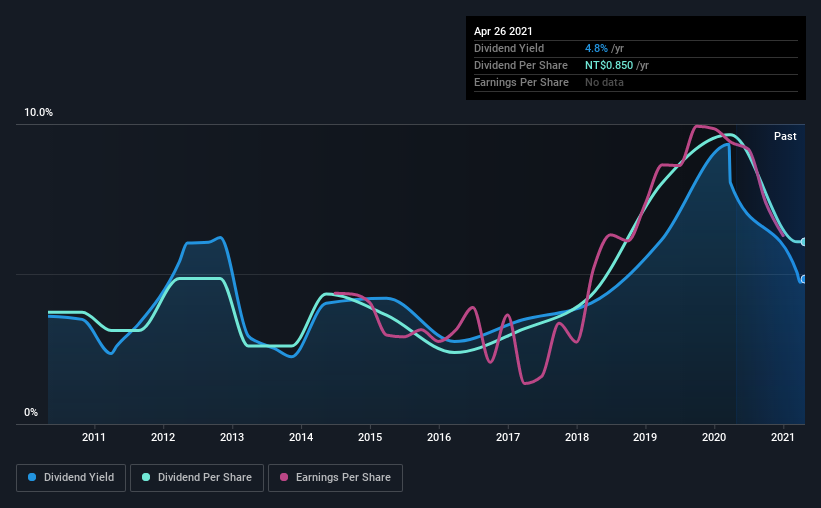
Task: Click the 4.8% dividend yield value
Action: (x=596, y=48)
